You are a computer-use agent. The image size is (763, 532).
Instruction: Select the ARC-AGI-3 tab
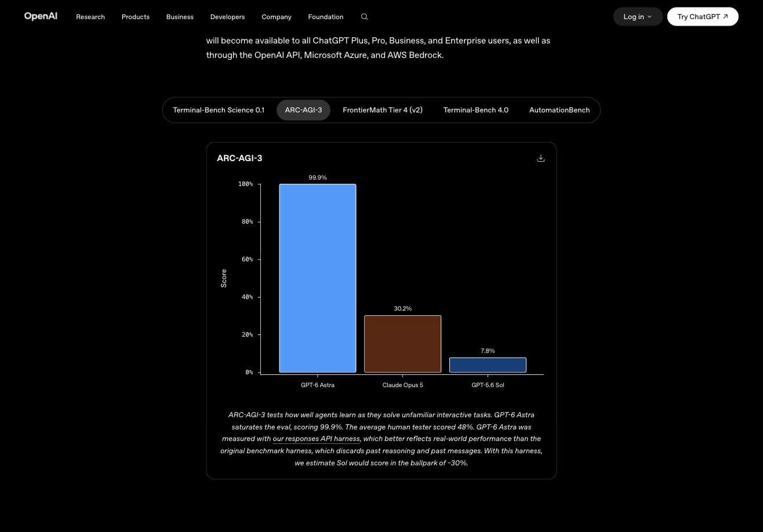(x=303, y=110)
